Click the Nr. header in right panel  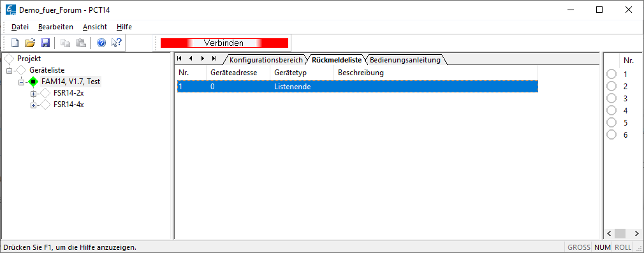point(629,61)
